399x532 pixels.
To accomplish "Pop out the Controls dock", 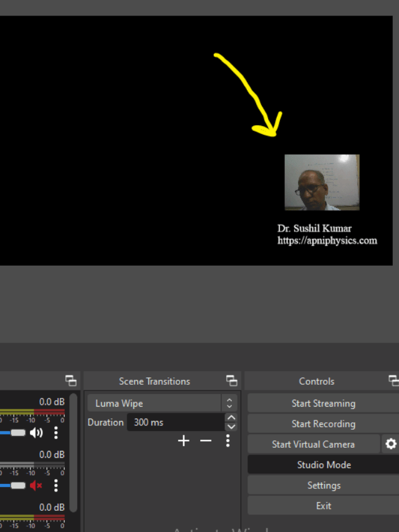I will 393,380.
